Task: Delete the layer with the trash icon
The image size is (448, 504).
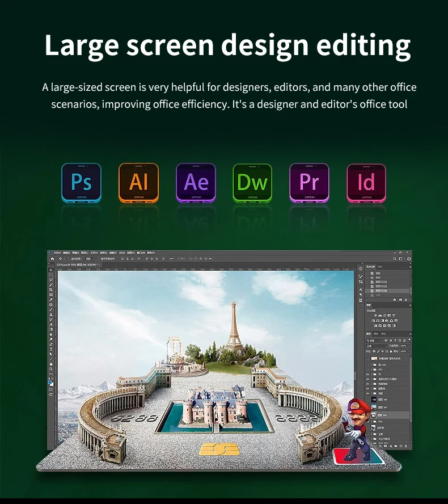Action: click(406, 446)
